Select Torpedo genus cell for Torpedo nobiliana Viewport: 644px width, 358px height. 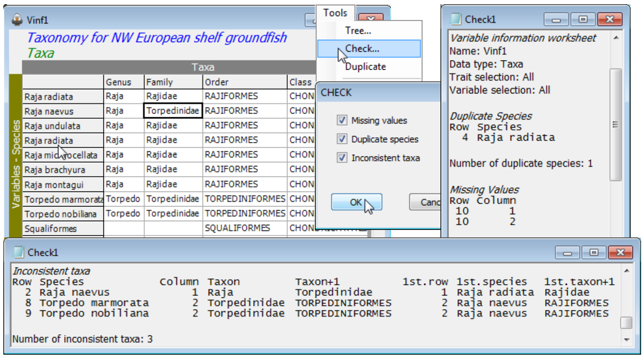124,213
